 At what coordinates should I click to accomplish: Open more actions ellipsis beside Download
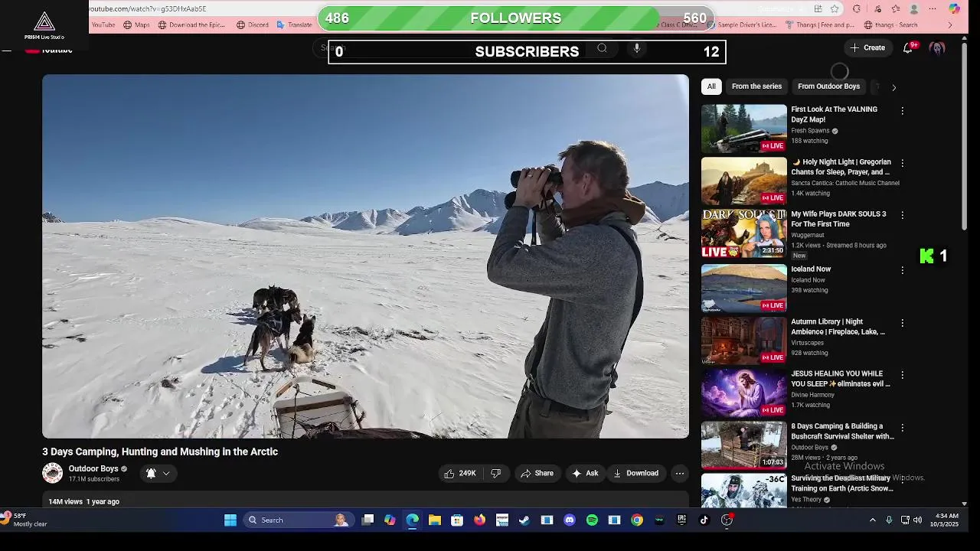click(679, 473)
